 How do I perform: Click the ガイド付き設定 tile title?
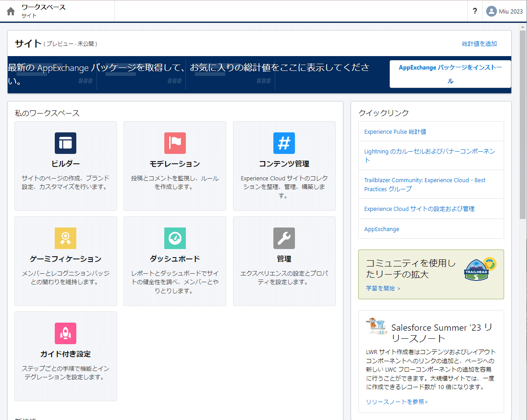click(x=66, y=354)
